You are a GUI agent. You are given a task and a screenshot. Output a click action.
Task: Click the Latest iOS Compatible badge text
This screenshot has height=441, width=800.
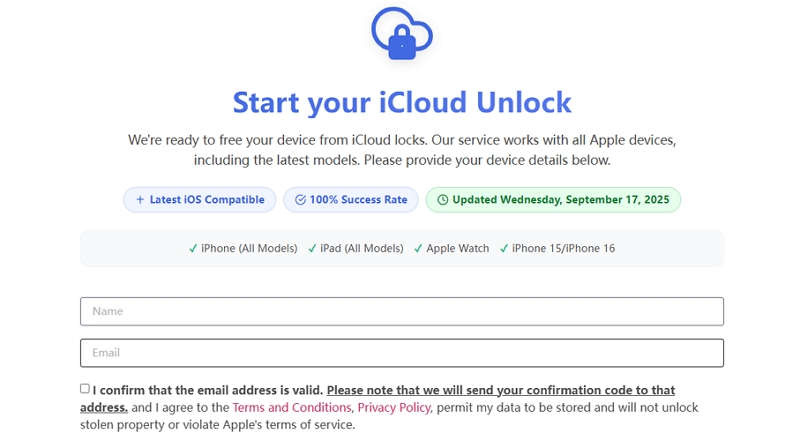pyautogui.click(x=207, y=200)
